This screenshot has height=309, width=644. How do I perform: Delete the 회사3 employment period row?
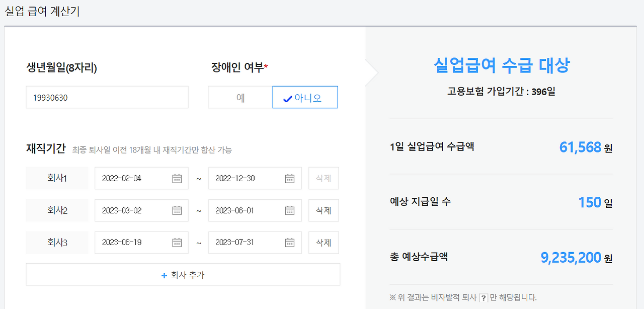tap(323, 242)
